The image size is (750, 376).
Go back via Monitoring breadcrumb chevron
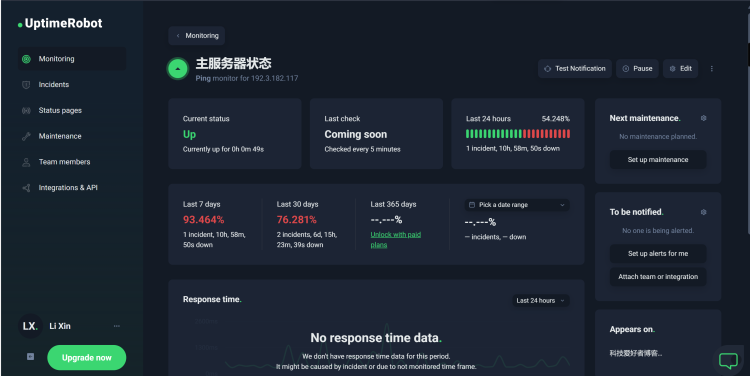pos(178,36)
